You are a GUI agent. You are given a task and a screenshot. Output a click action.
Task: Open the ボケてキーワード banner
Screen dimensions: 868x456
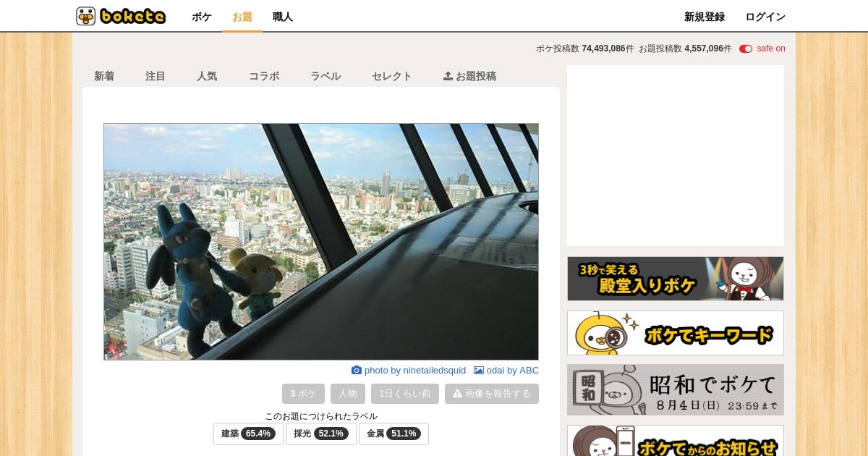[676, 333]
